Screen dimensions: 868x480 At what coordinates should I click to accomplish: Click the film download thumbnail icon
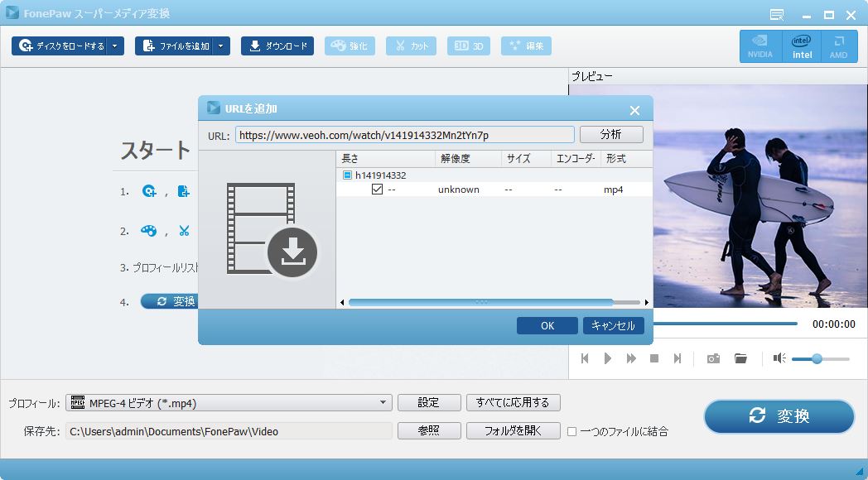point(272,229)
